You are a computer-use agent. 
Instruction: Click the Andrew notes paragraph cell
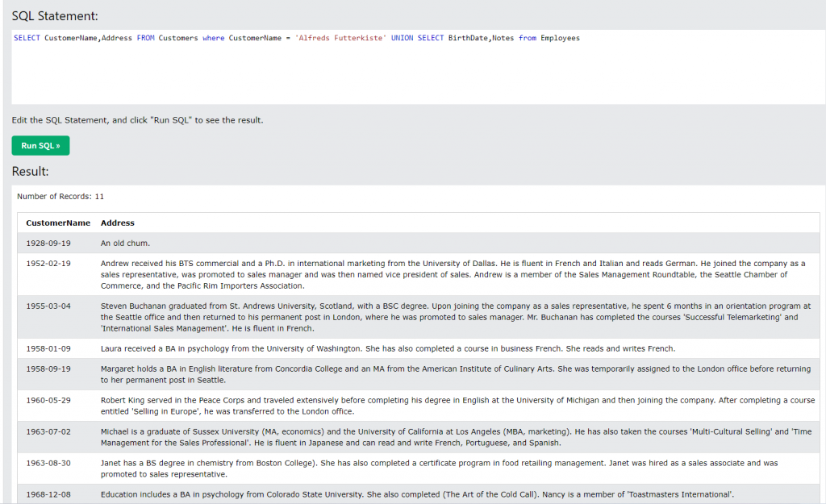[457, 274]
